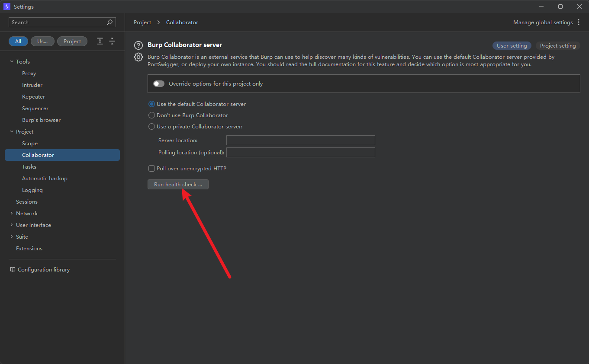Click Manage global settings

click(543, 22)
